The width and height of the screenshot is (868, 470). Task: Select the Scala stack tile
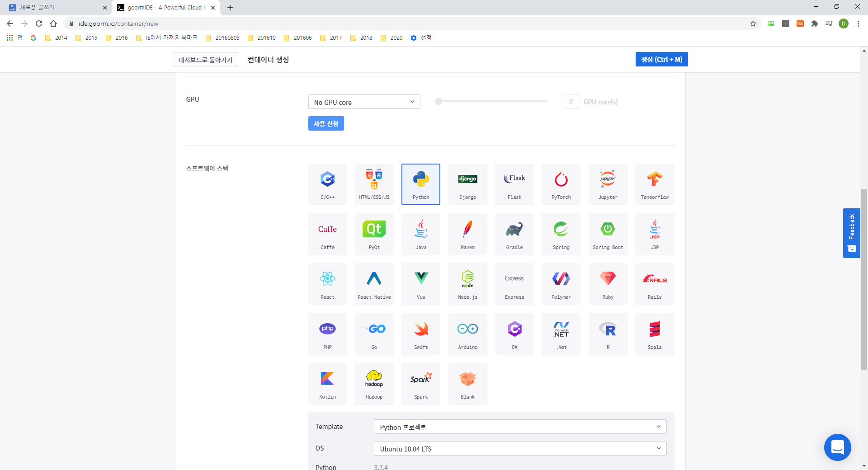coord(655,334)
